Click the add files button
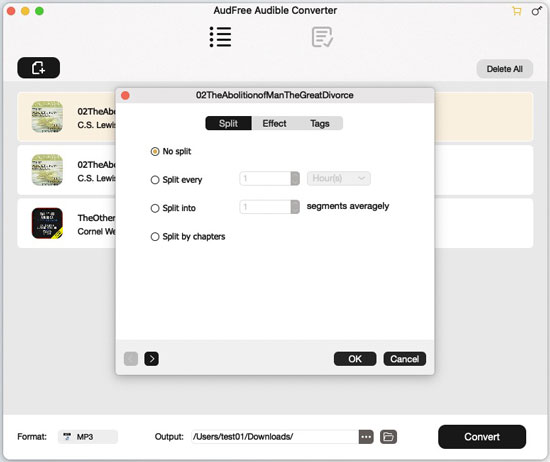 [x=39, y=68]
